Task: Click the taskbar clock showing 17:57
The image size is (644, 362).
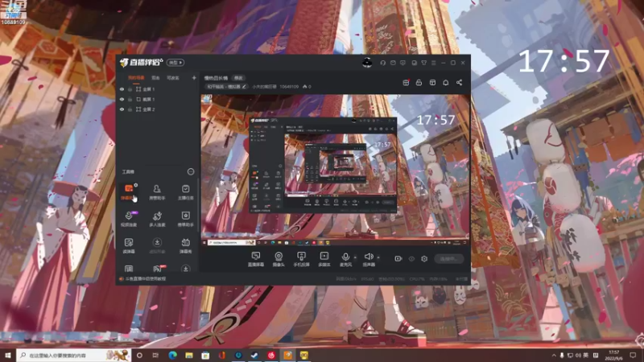Action: pyautogui.click(x=613, y=355)
